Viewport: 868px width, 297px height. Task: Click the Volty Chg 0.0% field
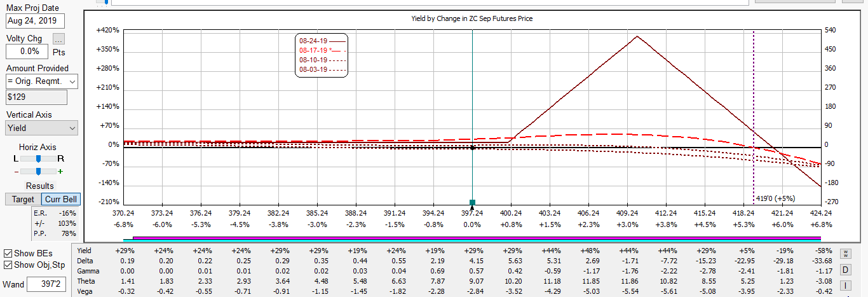pos(27,51)
